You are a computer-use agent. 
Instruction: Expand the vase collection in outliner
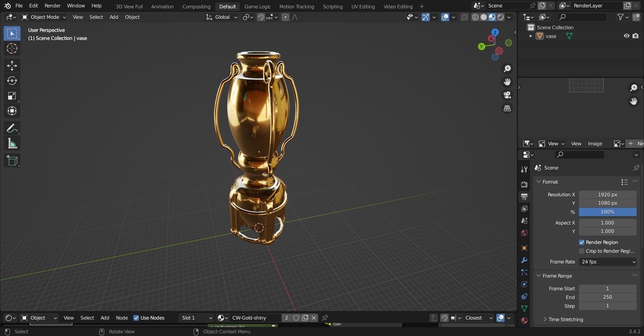[x=531, y=36]
